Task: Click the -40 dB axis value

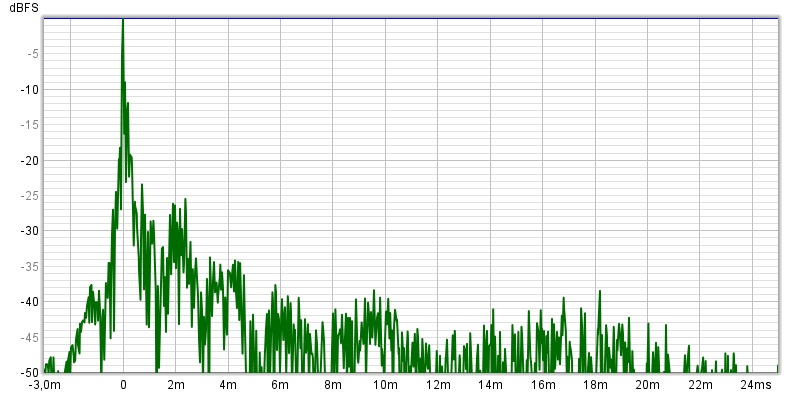Action: point(29,302)
